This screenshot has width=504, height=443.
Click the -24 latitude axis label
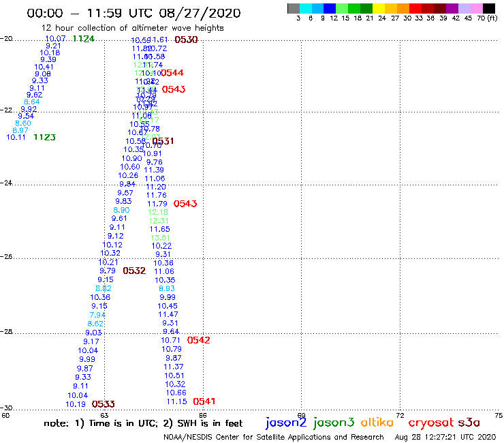[6, 183]
